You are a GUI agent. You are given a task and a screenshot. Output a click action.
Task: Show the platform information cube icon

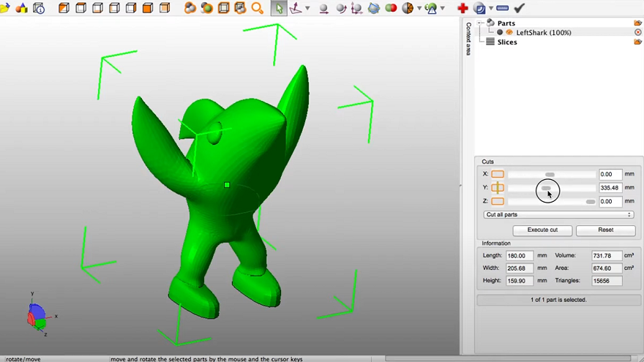[x=39, y=8]
